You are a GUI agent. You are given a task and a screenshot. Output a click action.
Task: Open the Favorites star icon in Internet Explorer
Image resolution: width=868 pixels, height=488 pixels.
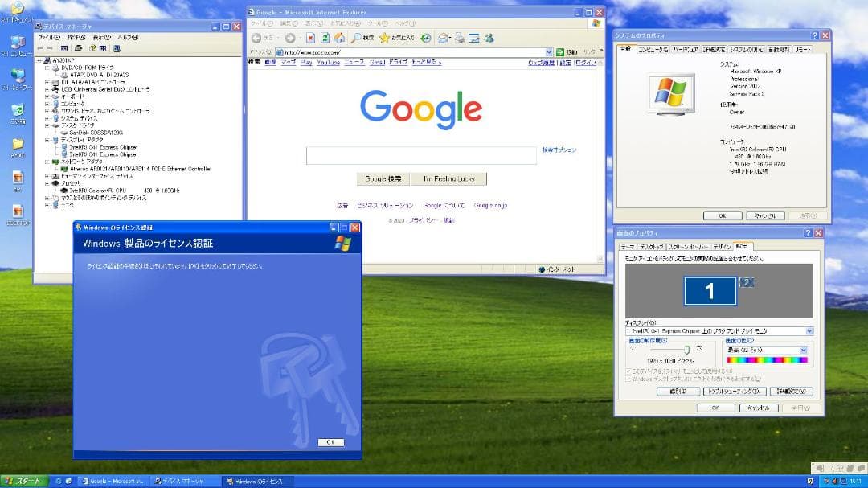pos(385,37)
